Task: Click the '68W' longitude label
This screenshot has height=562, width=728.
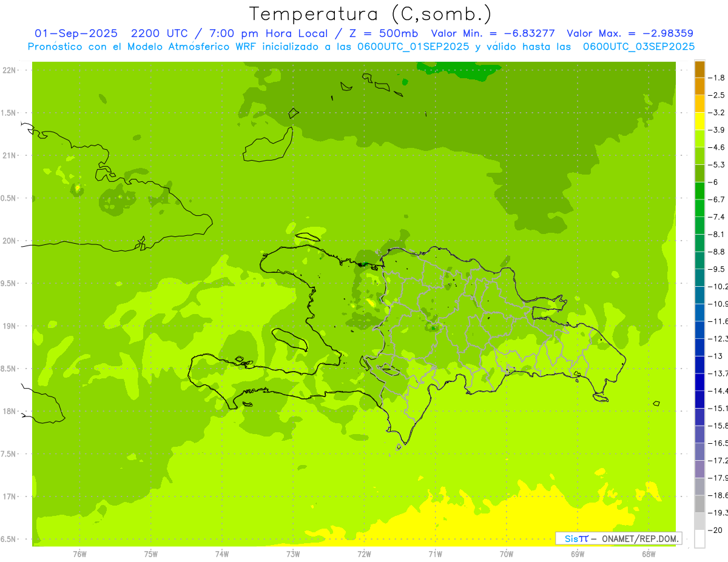Action: click(649, 554)
